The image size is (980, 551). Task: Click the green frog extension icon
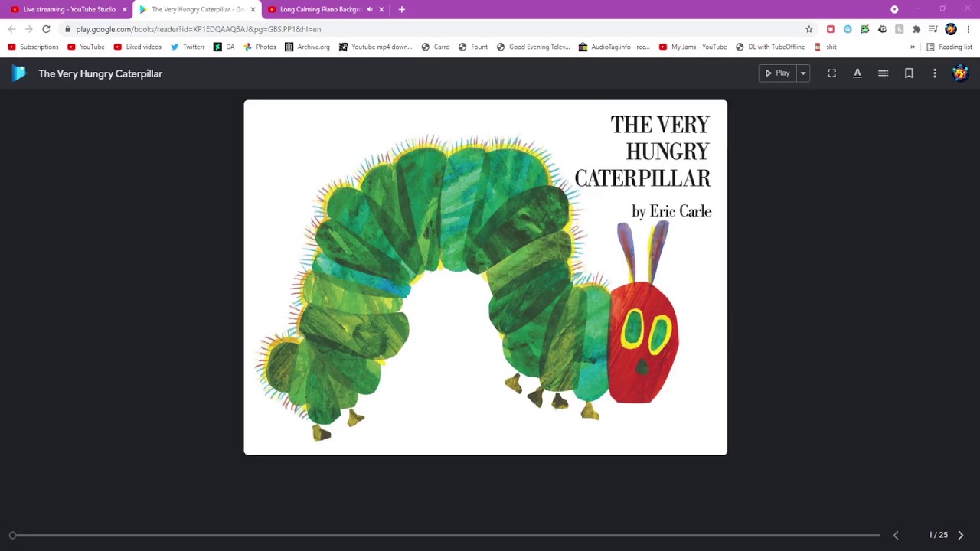tap(865, 29)
